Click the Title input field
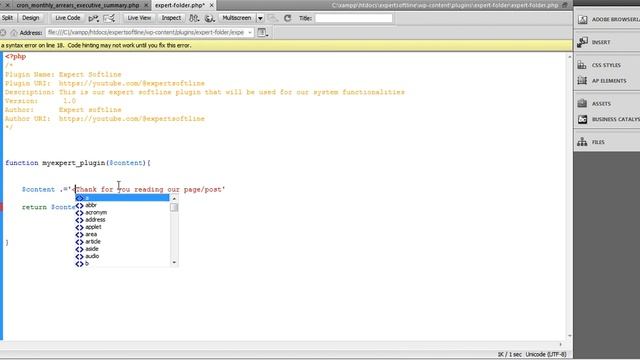640x360 pixels. [x=354, y=18]
